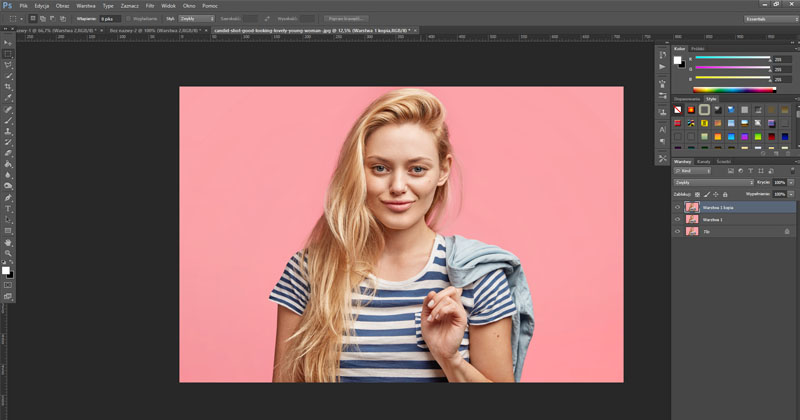Select the Crop tool
800x420 pixels.
tap(8, 87)
